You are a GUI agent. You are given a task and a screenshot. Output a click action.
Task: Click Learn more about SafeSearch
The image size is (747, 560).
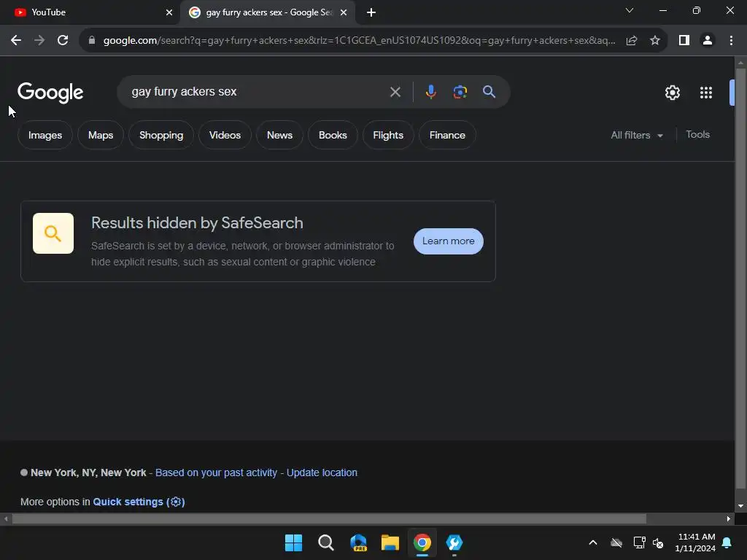coord(449,241)
